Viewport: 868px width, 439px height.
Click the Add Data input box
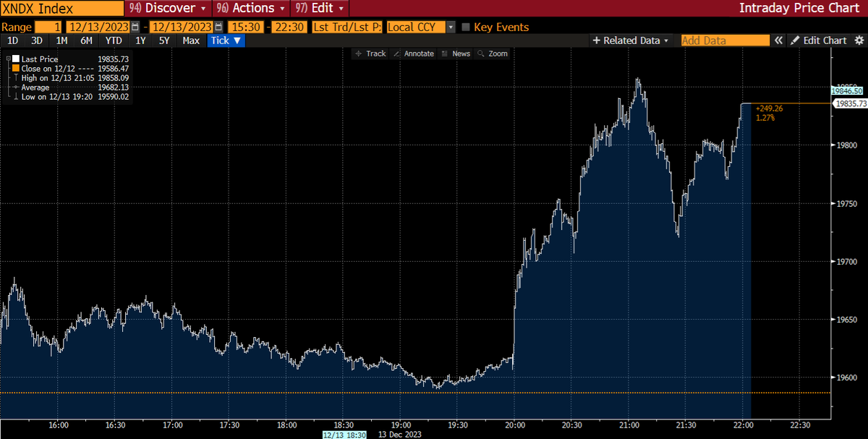(725, 41)
